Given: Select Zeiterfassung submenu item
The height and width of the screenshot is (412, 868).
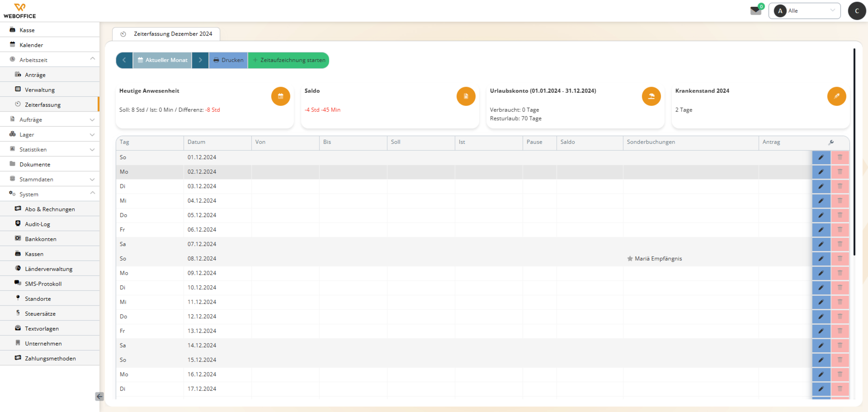Looking at the screenshot, I should tap(50, 105).
